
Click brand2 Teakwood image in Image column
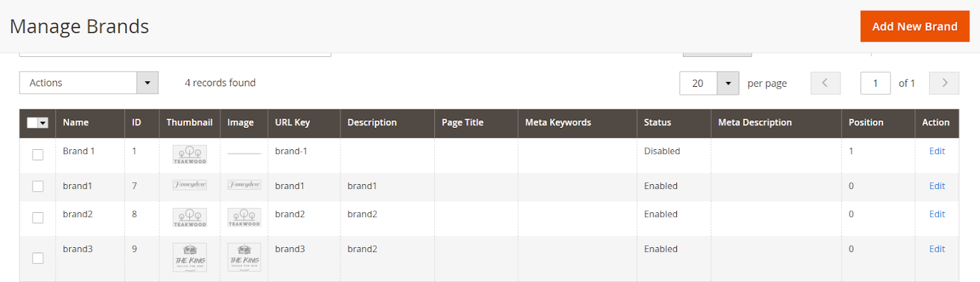[244, 217]
